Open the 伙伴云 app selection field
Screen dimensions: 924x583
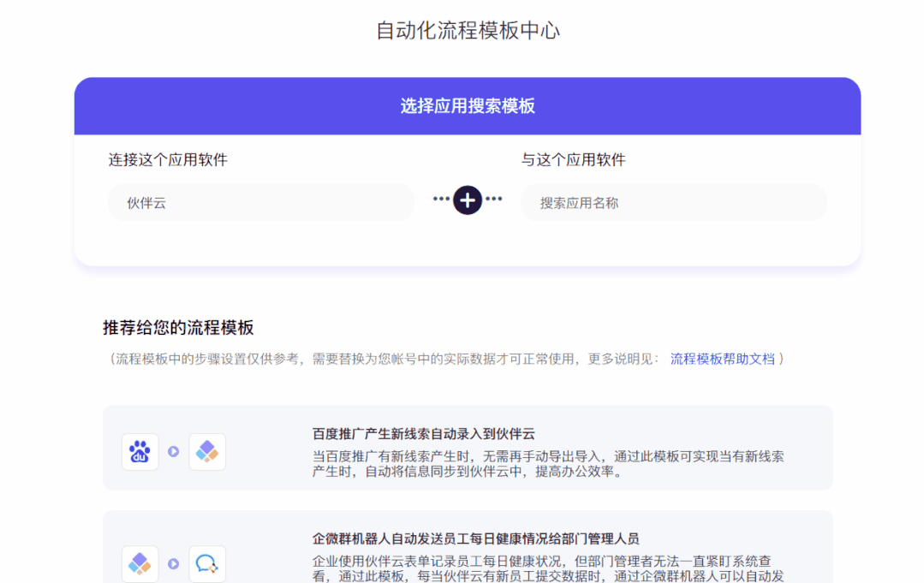pyautogui.click(x=261, y=203)
